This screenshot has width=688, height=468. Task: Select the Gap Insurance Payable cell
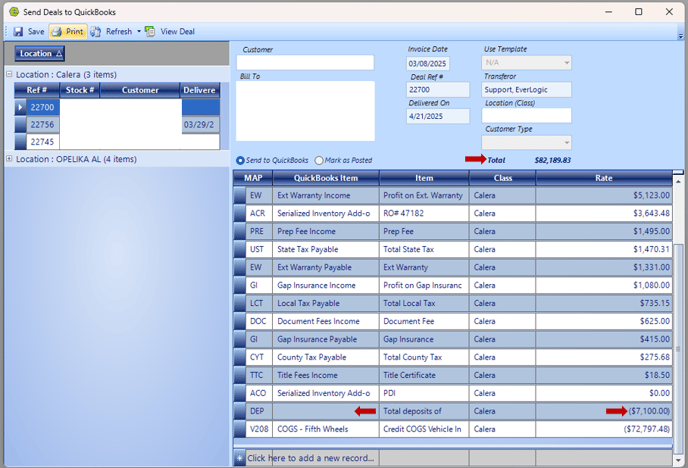pos(326,339)
